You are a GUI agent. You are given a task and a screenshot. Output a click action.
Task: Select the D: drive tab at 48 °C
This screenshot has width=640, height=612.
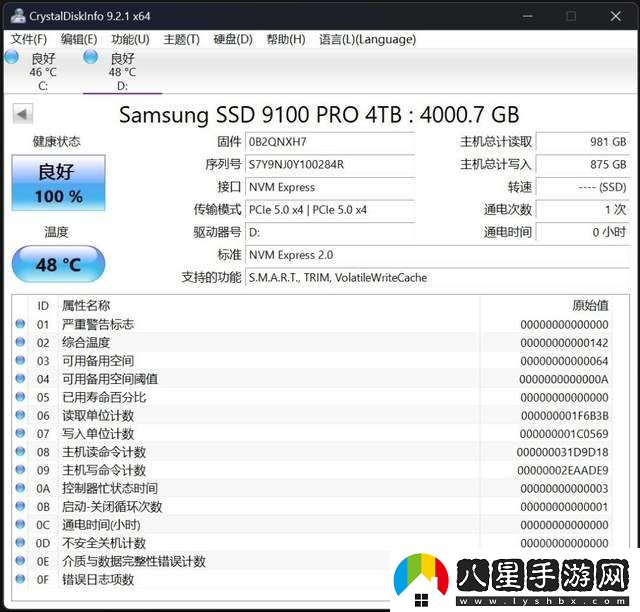pos(122,71)
